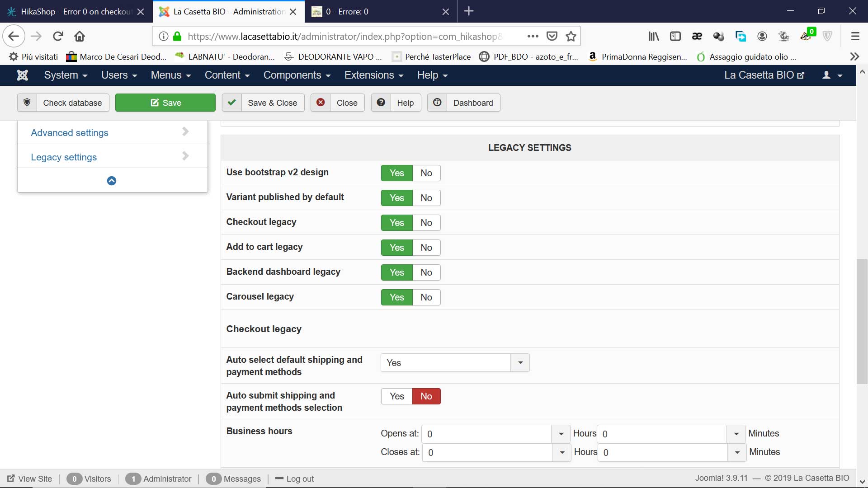This screenshot has height=488, width=868.
Task: Open the Advanced settings link
Action: coord(70,133)
